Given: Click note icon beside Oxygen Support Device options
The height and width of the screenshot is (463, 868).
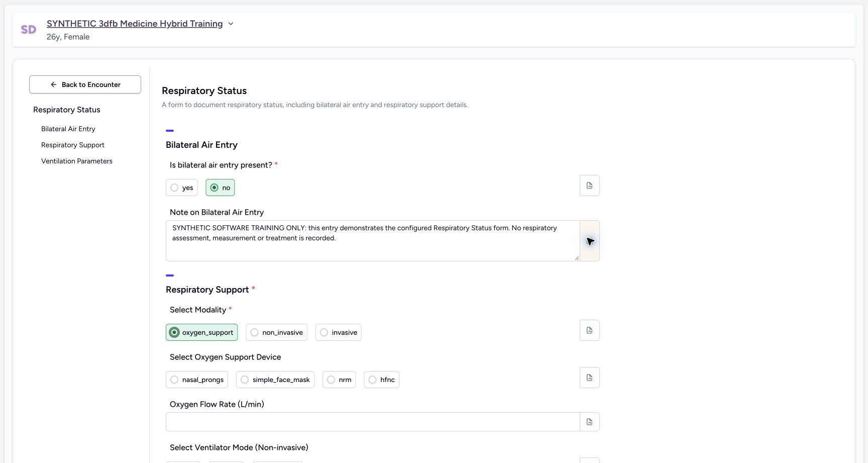Looking at the screenshot, I should click(590, 378).
